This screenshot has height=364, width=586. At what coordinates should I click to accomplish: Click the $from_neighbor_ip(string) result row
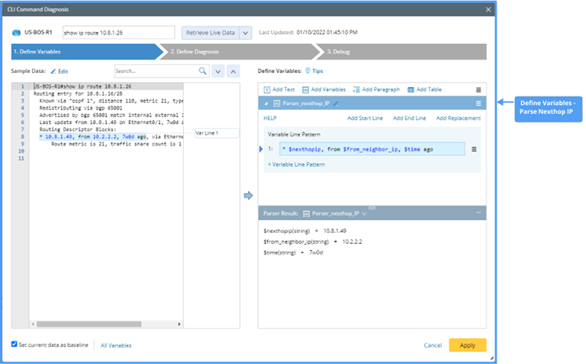click(x=312, y=242)
